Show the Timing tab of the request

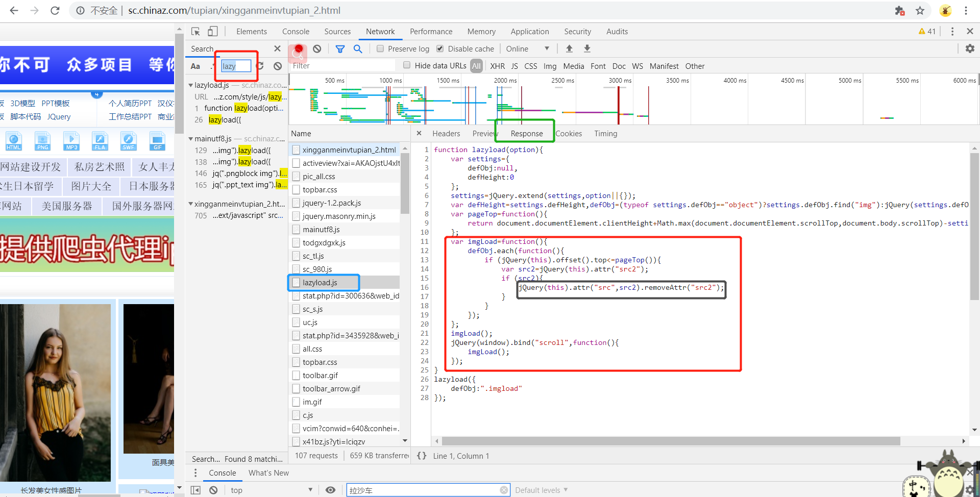pos(605,134)
